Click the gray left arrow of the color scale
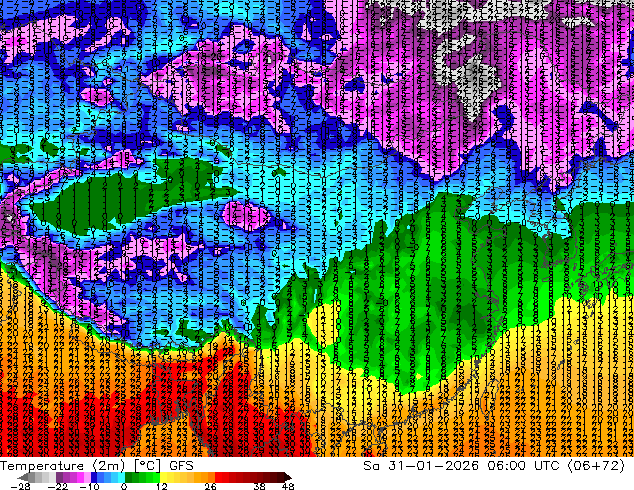Screen dimensions: 634x490 23,477
